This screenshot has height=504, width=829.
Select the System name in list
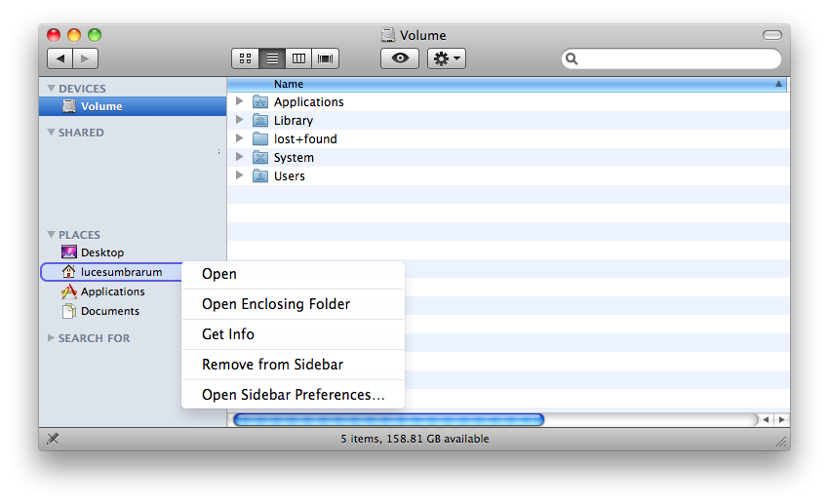tap(294, 157)
